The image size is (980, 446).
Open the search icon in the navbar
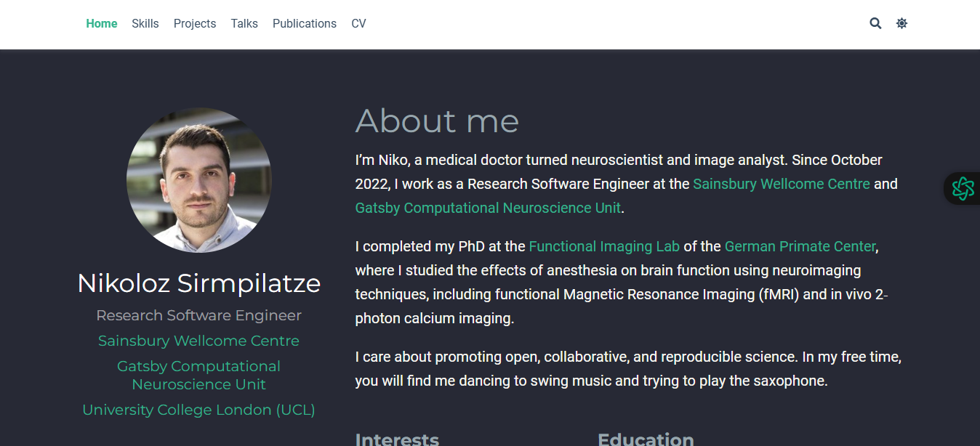tap(875, 23)
